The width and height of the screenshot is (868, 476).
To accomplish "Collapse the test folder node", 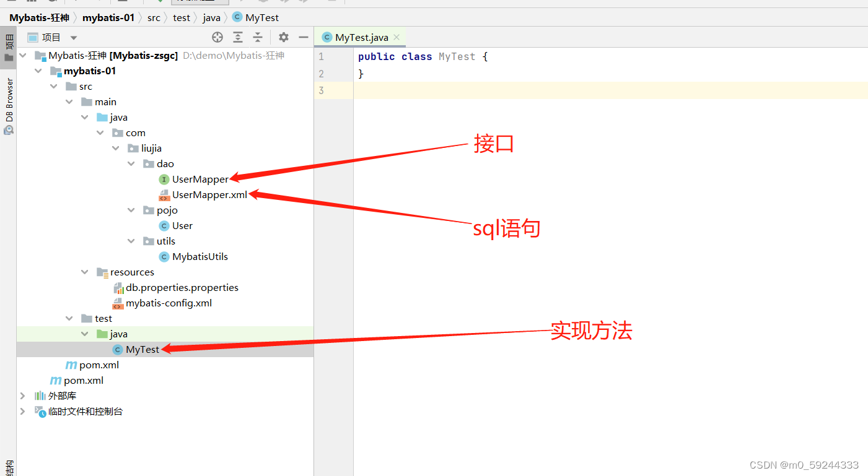I will tap(69, 318).
